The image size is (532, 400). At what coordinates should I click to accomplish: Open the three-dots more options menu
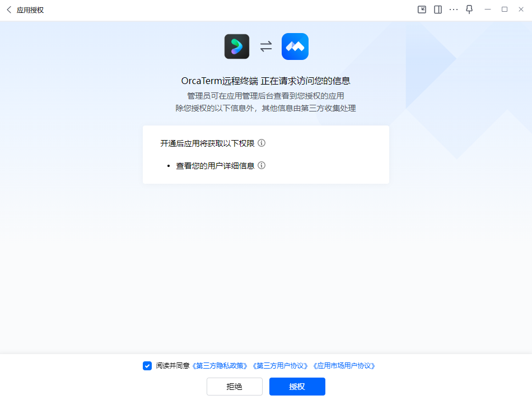pyautogui.click(x=454, y=10)
